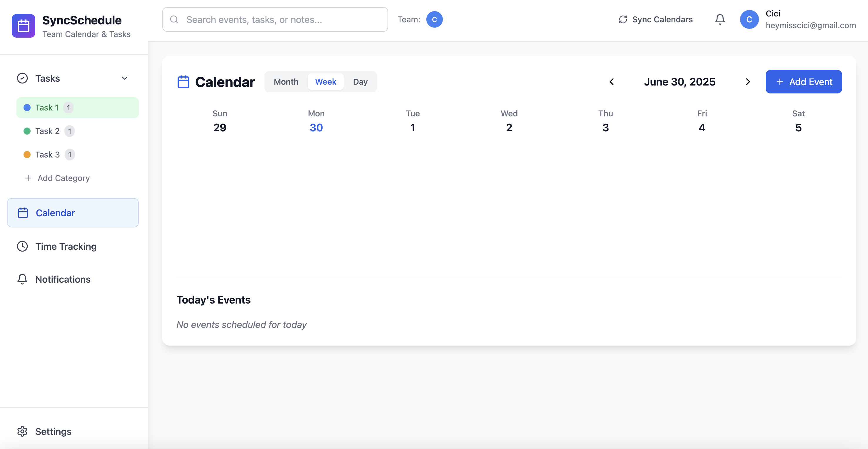Open Settings with the gear icon
Viewport: 868px width, 449px height.
click(x=22, y=431)
